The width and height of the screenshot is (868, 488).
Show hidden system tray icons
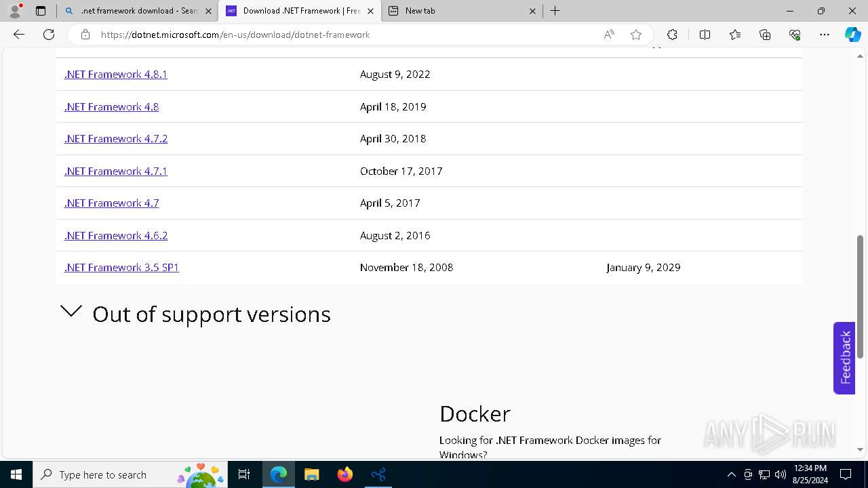click(x=731, y=474)
